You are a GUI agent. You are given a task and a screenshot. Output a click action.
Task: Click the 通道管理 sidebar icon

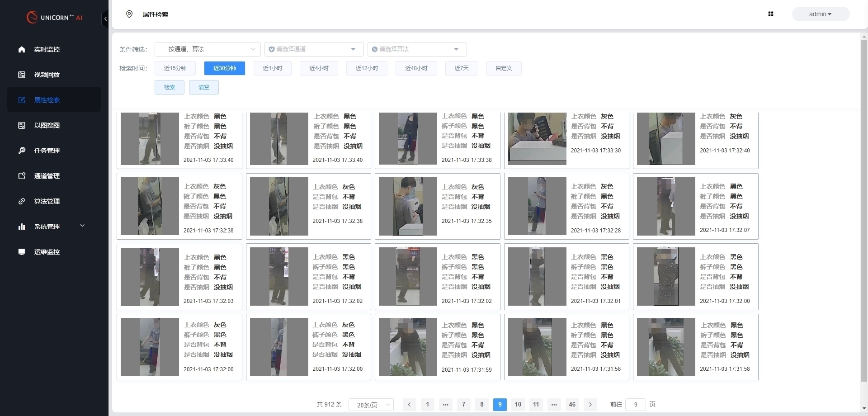[22, 176]
